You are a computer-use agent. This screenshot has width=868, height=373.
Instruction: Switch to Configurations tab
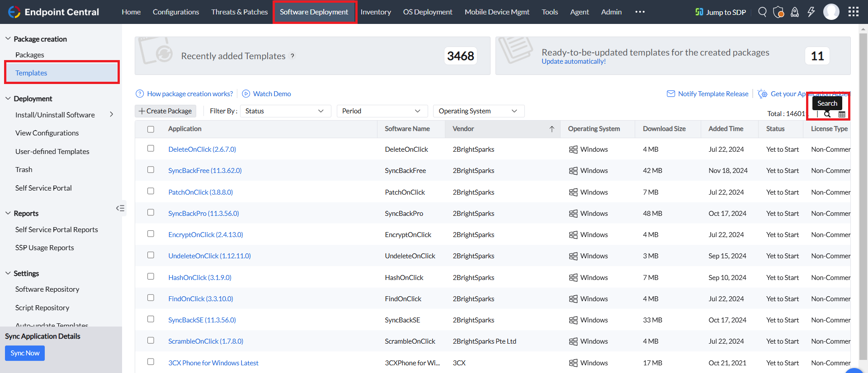click(x=176, y=12)
